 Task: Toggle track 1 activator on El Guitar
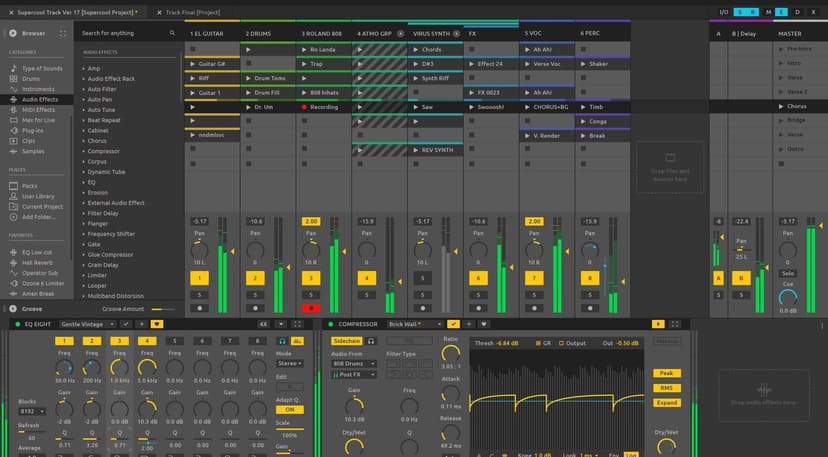tap(199, 277)
